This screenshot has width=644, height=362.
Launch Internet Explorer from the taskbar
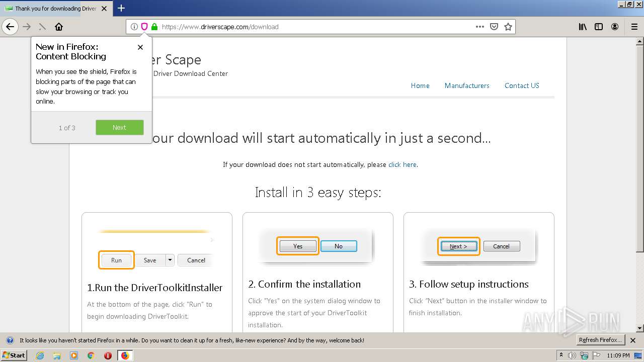[40, 355]
